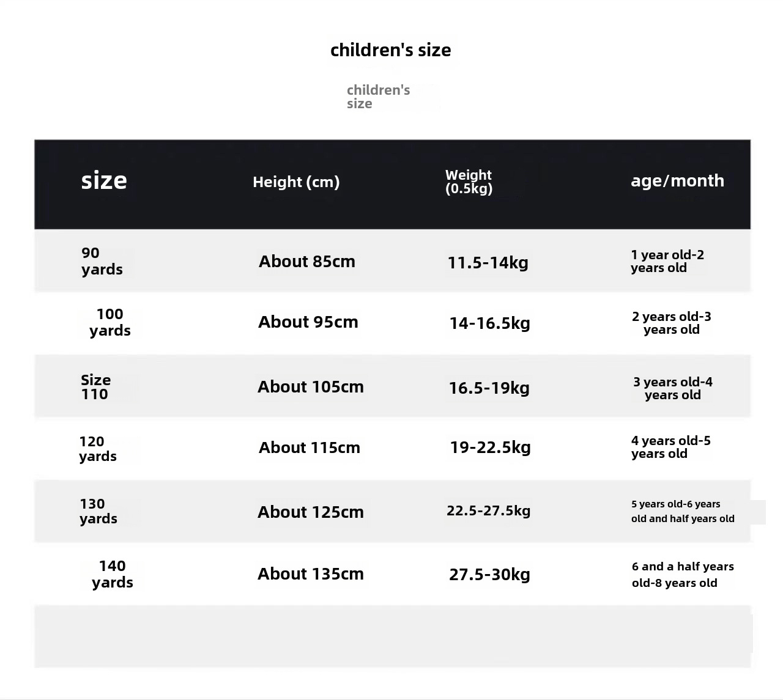Select the "2 years old-3 years old" cell
The width and height of the screenshot is (783, 700).
(x=671, y=323)
